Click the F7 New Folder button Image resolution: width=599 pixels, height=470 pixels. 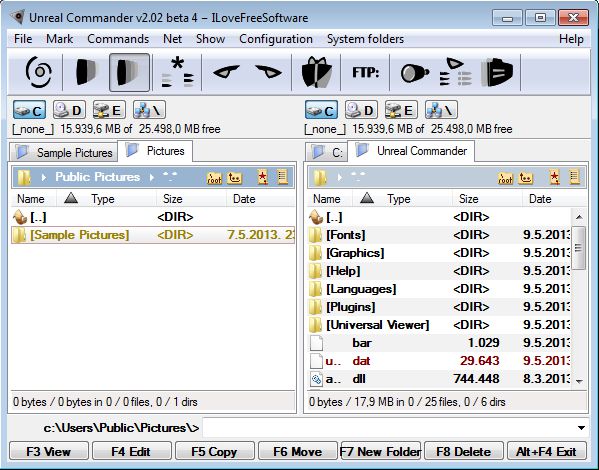tap(380, 452)
